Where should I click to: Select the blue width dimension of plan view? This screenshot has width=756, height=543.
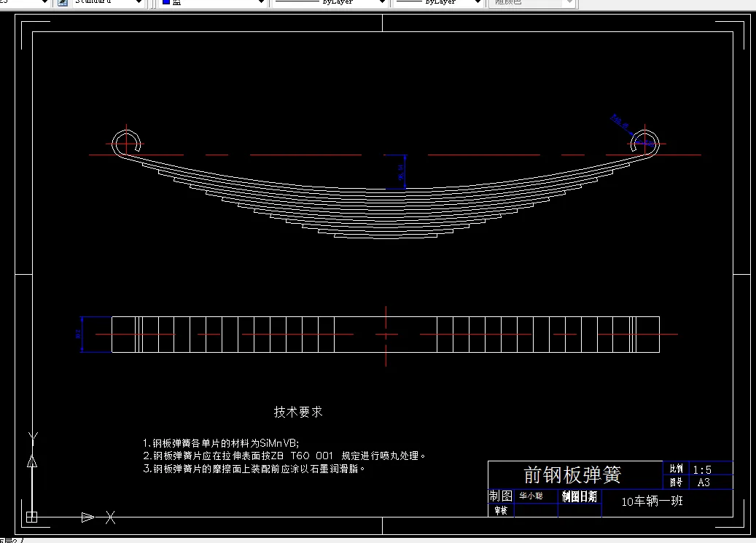click(x=81, y=335)
